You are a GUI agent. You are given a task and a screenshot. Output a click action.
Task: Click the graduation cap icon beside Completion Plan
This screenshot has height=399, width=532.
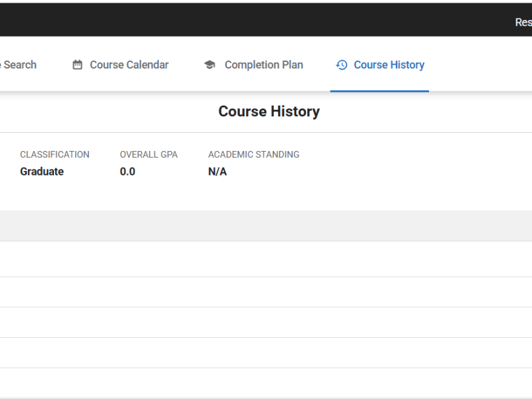click(x=210, y=65)
